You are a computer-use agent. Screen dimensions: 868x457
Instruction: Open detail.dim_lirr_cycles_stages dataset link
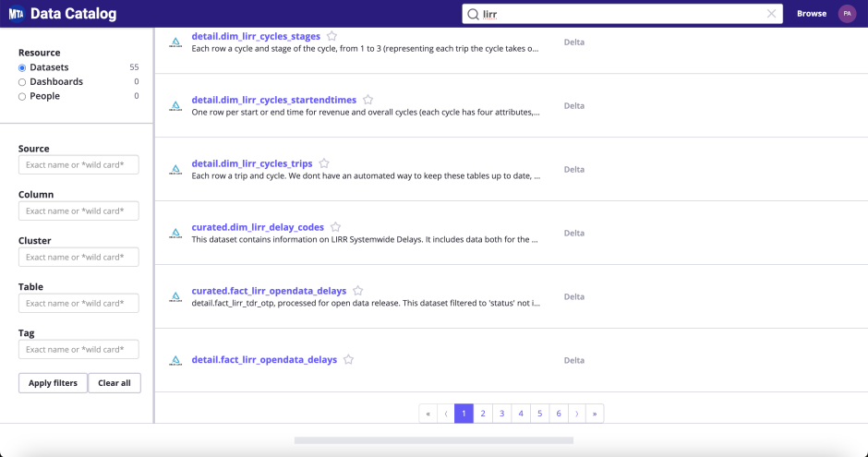256,36
